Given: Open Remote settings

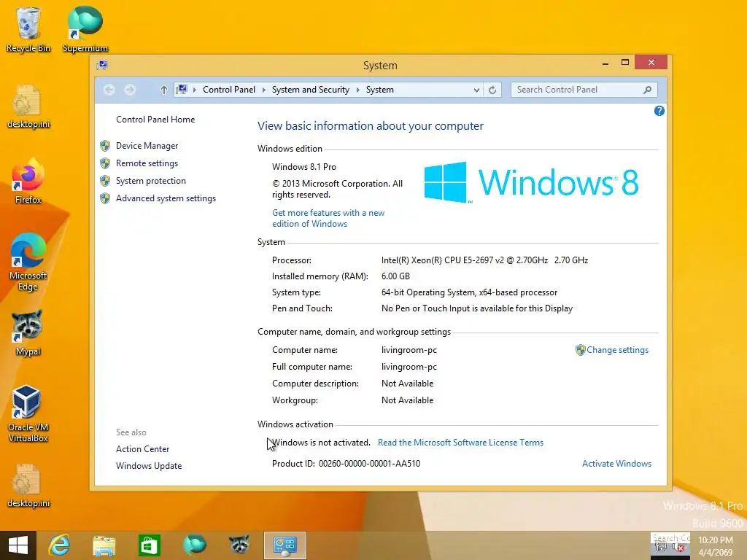Looking at the screenshot, I should click(147, 163).
